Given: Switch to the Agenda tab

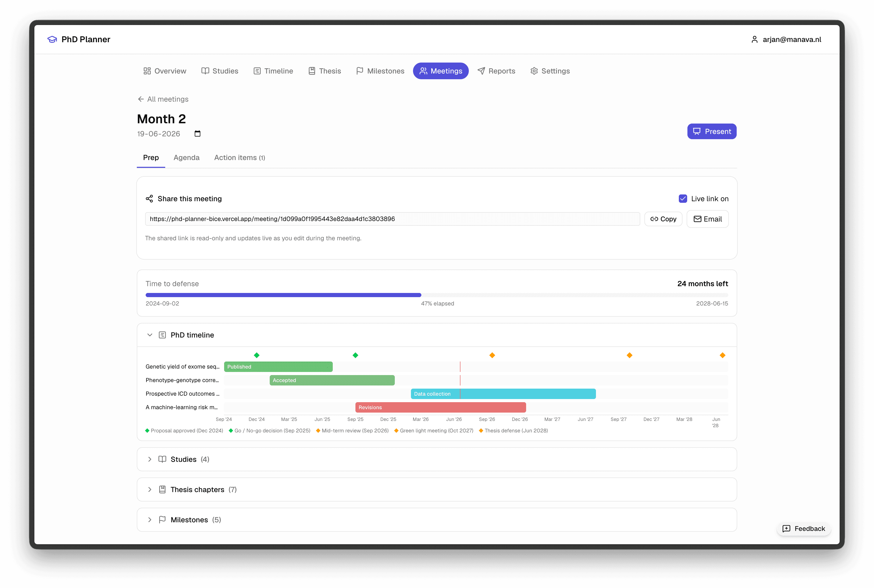Looking at the screenshot, I should (186, 157).
